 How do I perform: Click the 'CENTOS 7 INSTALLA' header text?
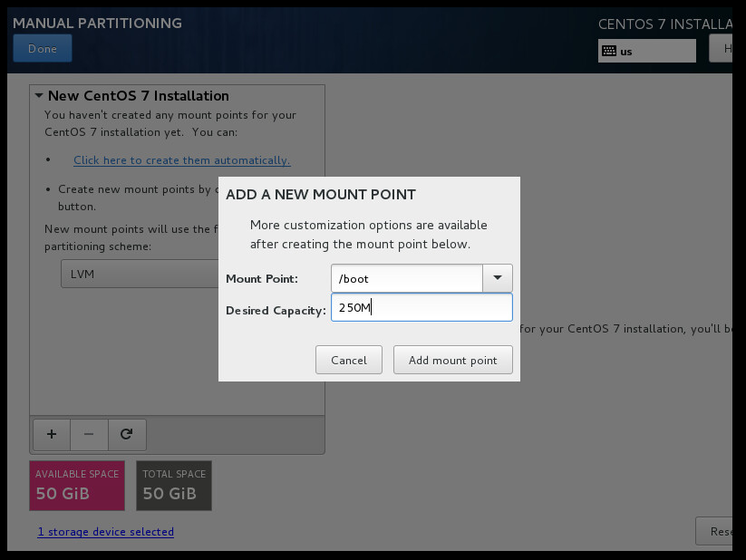tap(665, 24)
